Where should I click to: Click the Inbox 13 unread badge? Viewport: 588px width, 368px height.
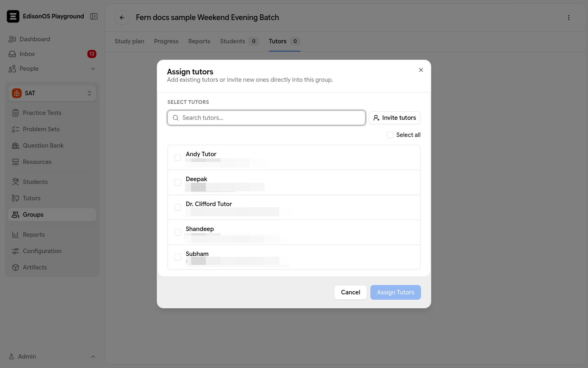point(92,54)
